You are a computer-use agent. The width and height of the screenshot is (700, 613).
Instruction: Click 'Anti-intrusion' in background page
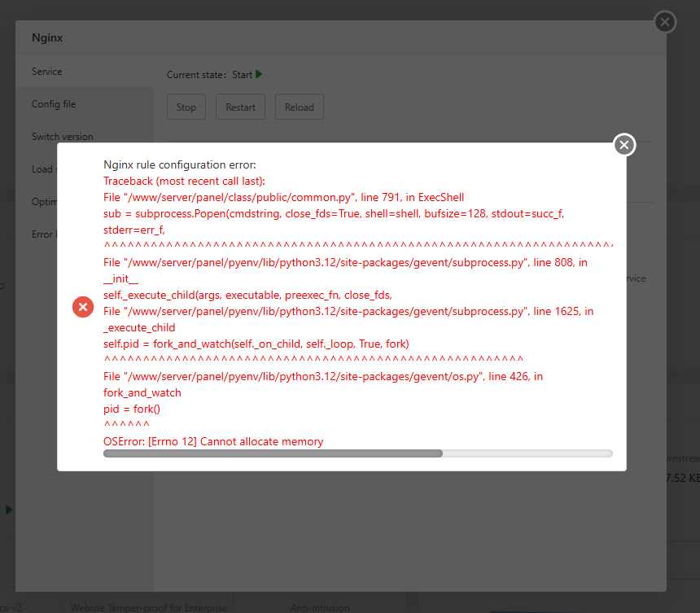pos(320,607)
